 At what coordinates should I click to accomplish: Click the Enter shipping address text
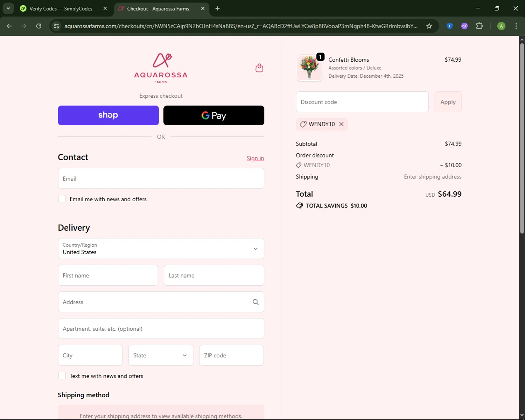[x=433, y=177]
